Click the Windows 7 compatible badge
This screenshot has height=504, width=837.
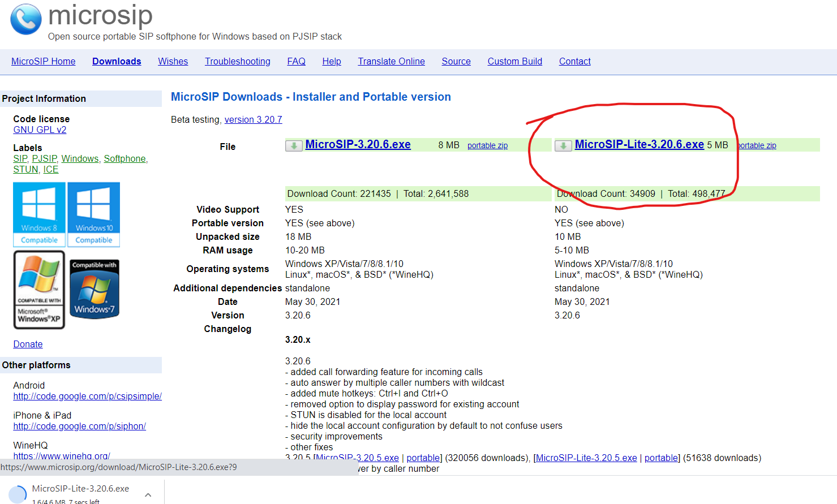[95, 289]
